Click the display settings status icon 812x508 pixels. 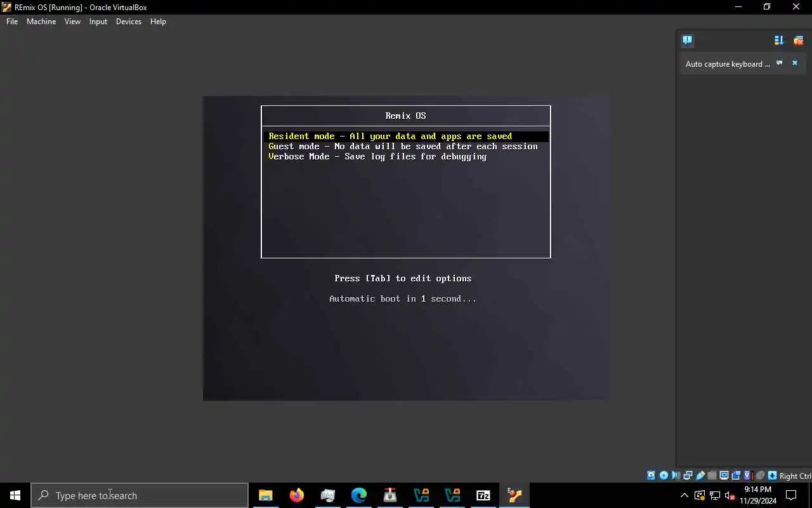coord(724,476)
